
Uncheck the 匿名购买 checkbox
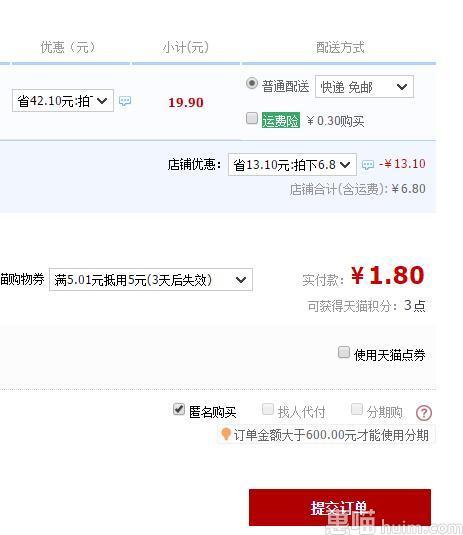coord(179,409)
